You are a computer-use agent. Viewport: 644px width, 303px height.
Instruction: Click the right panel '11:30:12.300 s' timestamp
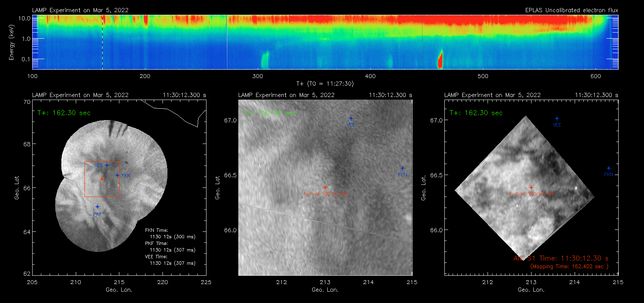(597, 95)
